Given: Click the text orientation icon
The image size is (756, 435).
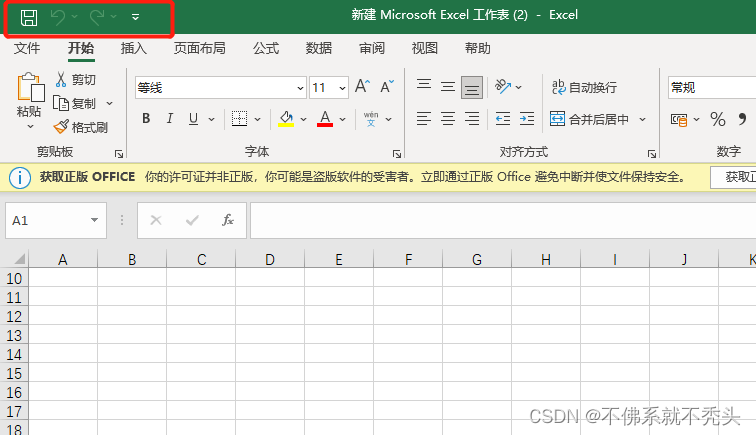Looking at the screenshot, I should 503,87.
